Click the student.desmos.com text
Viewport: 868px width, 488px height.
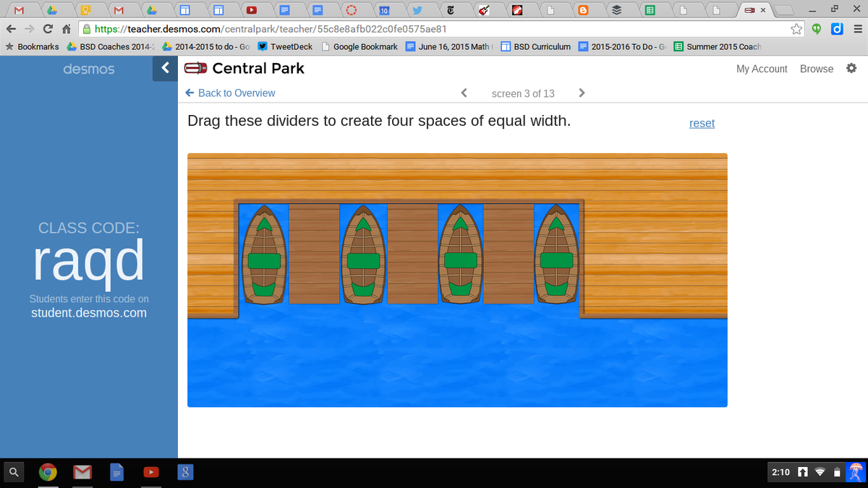89,313
